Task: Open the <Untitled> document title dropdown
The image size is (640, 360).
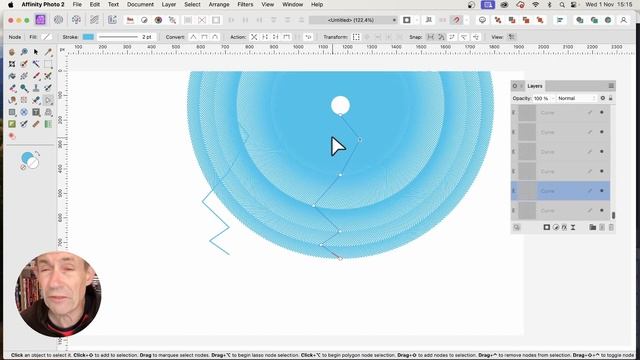Action: click(353, 20)
